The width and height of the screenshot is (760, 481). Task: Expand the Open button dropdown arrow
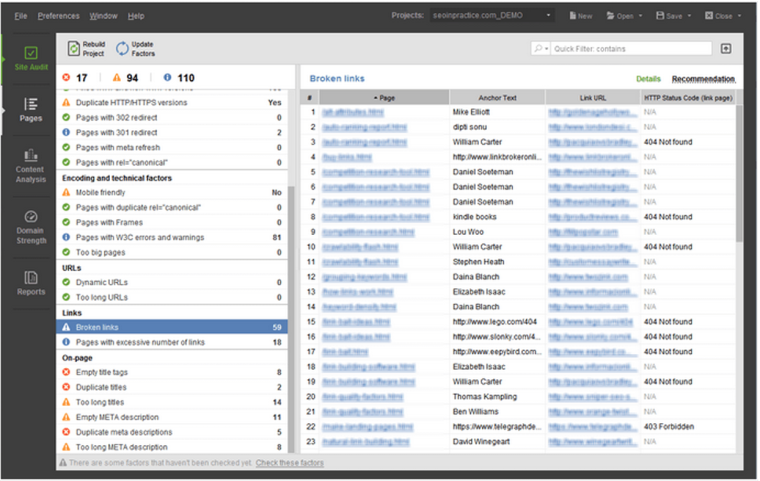641,16
